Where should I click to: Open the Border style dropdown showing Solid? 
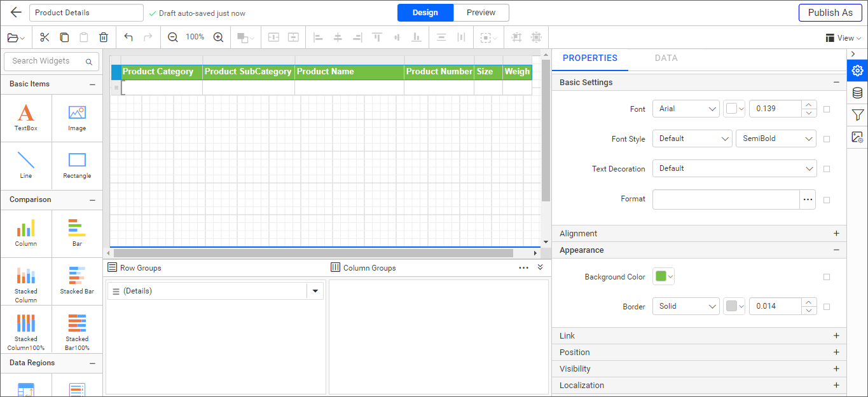click(686, 306)
